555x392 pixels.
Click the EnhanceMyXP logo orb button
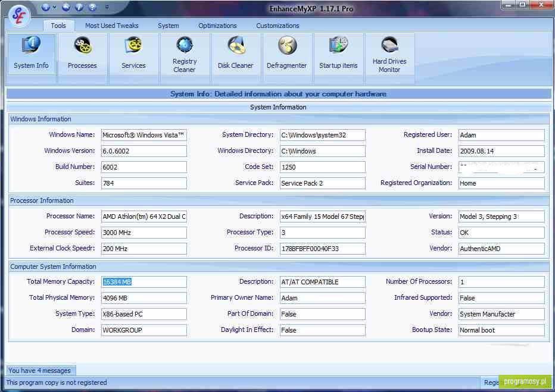click(19, 16)
